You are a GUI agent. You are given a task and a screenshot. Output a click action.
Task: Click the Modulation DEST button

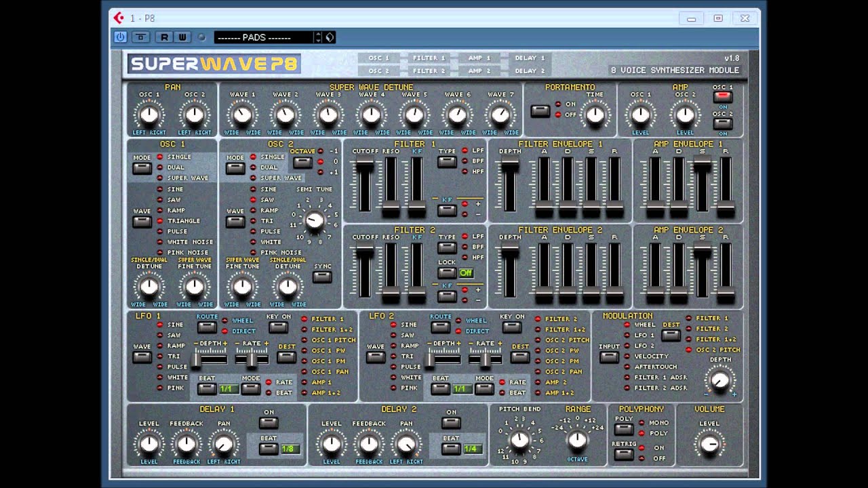[671, 335]
